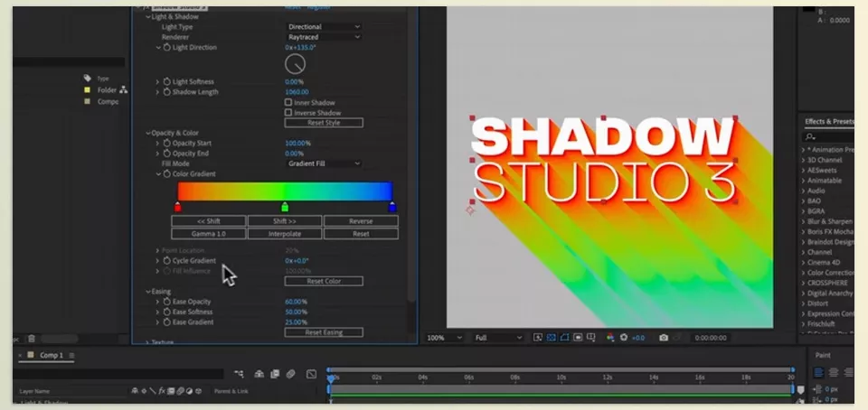The width and height of the screenshot is (868, 410).
Task: Collapse Easing group
Action: [148, 292]
